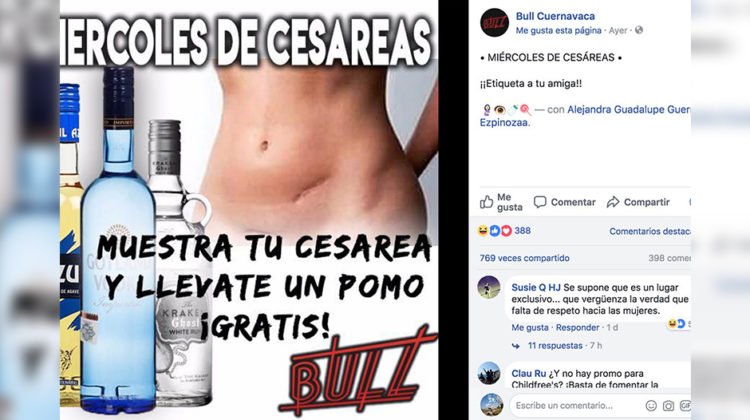The height and width of the screenshot is (420, 750).
Task: Open the Bull Cuernavaca page link
Action: point(555,16)
